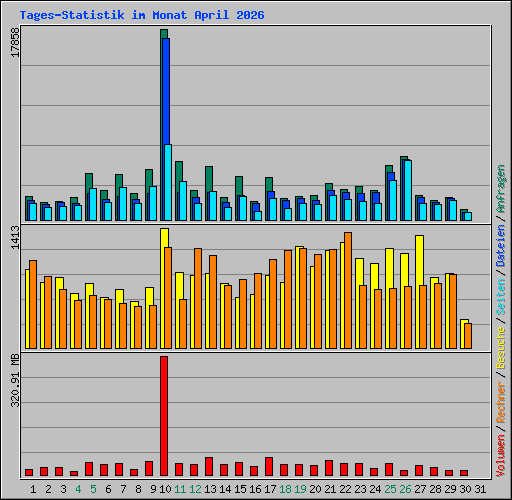
Task: Click the green day 25 axis label
Action: point(390,489)
